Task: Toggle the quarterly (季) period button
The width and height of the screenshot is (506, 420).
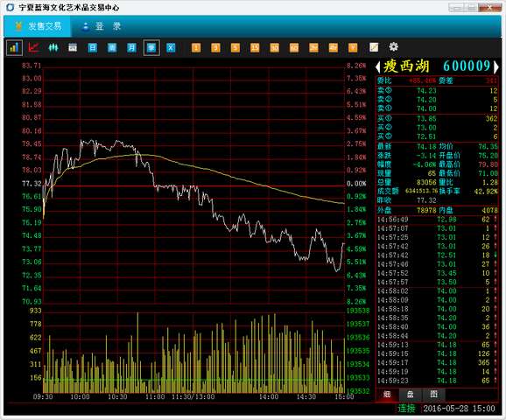Action: (151, 48)
